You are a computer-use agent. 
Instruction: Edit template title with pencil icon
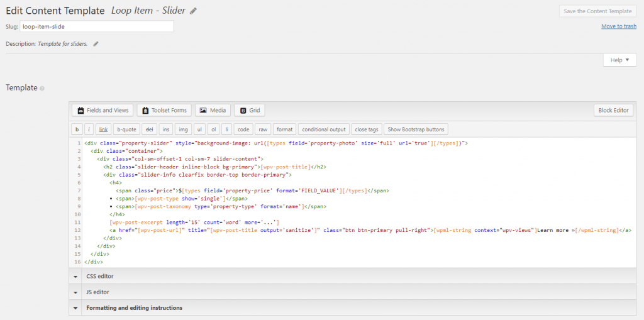194,11
